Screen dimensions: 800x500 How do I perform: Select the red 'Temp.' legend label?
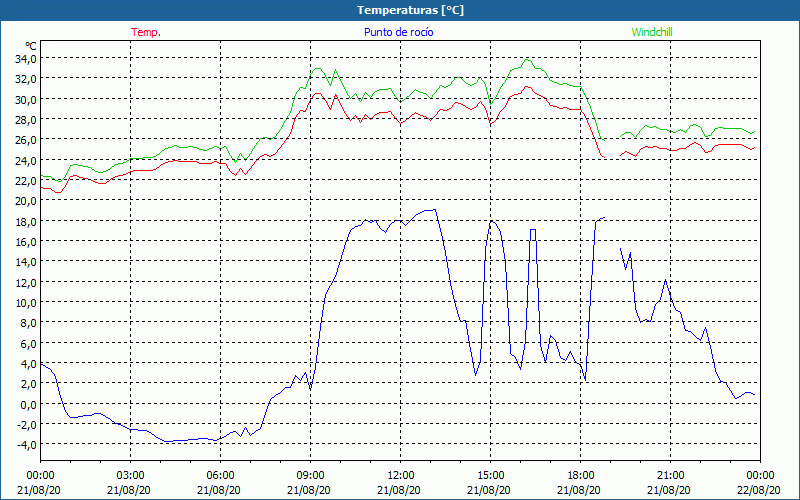[146, 32]
